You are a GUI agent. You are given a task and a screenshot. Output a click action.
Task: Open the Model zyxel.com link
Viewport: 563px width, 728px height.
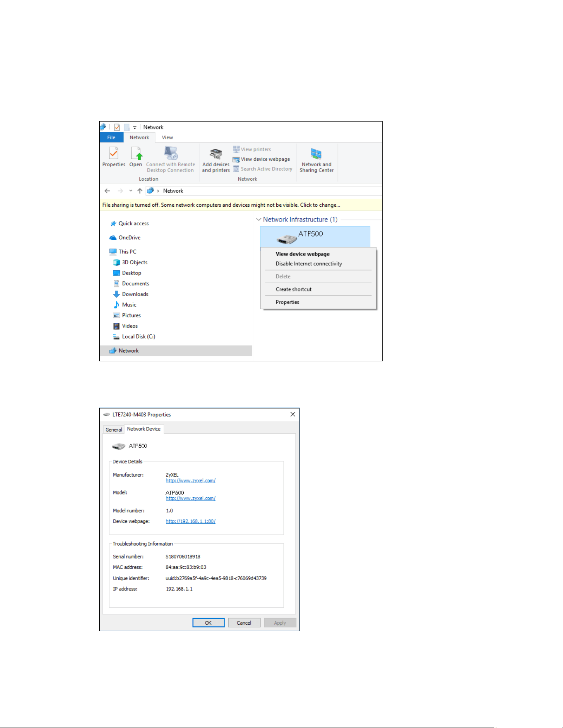pyautogui.click(x=190, y=499)
